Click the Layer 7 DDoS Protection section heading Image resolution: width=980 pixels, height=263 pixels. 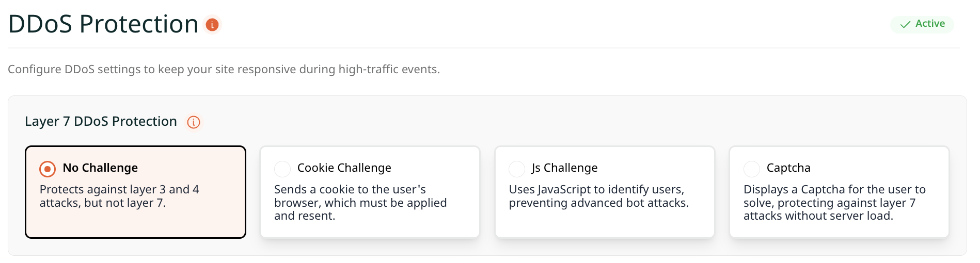coord(101,122)
